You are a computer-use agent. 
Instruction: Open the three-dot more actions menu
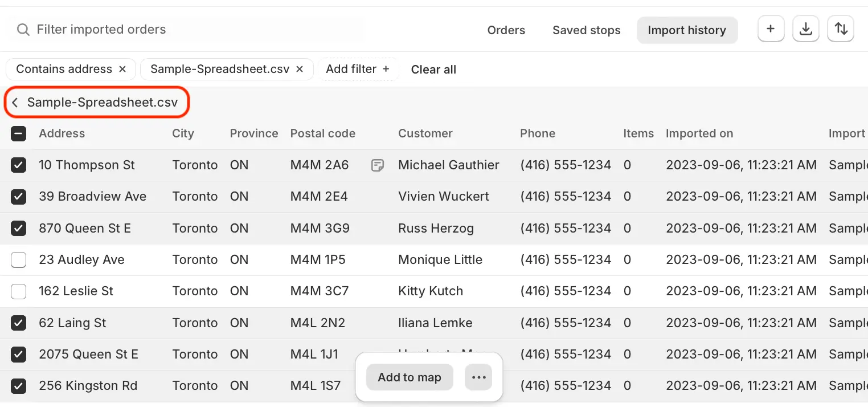(x=478, y=377)
